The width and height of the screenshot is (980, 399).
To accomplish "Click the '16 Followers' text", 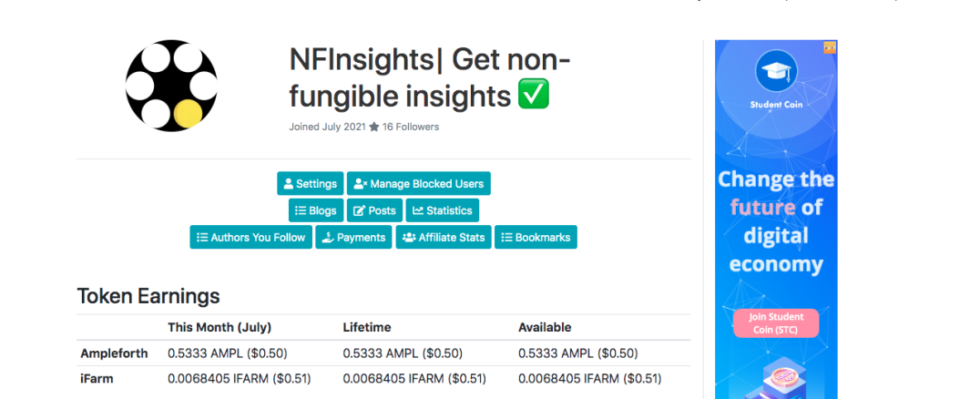I will click(x=411, y=127).
